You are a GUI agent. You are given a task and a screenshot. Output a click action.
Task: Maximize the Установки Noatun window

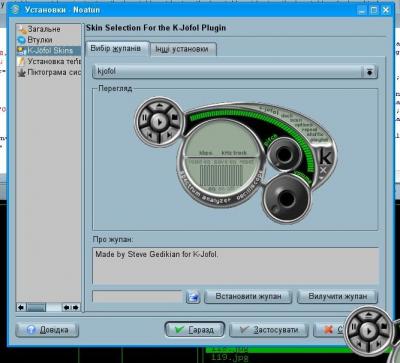[374, 10]
